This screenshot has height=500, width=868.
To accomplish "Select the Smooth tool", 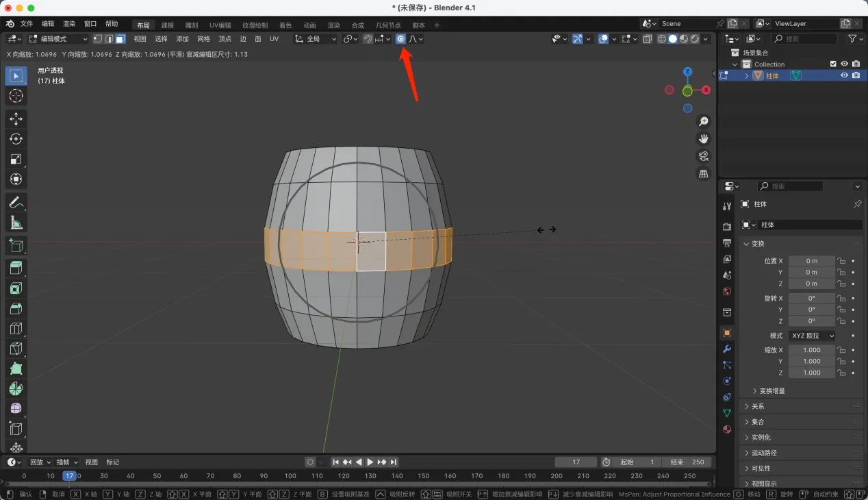I will 16,408.
